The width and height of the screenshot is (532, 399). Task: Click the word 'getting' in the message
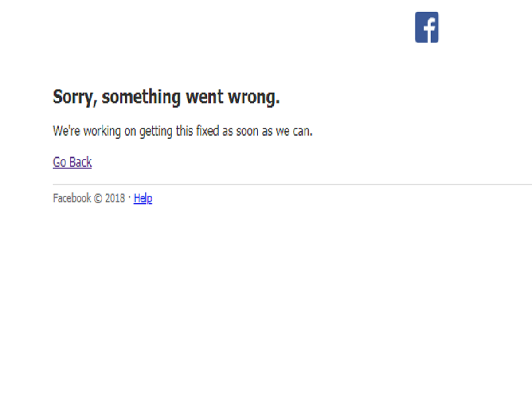tap(156, 131)
